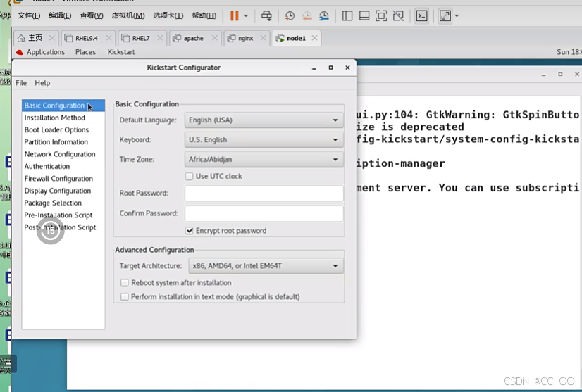The height and width of the screenshot is (392, 582).
Task: Pause the virtual machine with the orange button
Action: 234,16
